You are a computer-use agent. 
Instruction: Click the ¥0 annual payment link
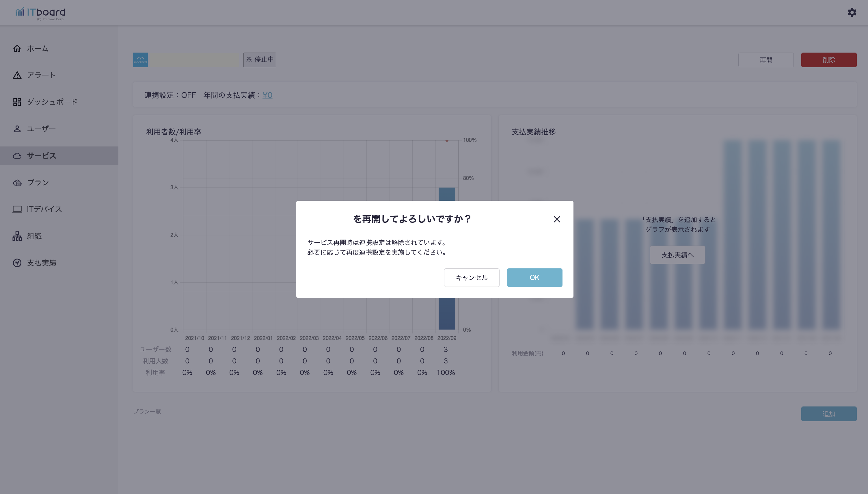pos(267,95)
